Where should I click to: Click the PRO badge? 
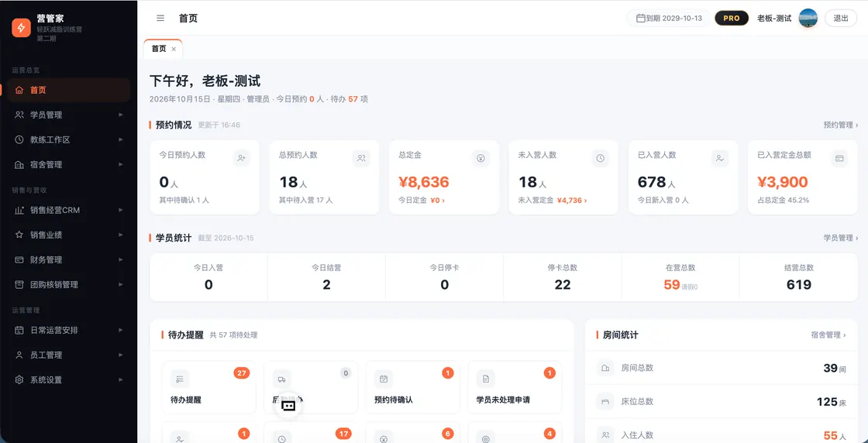[x=732, y=19]
